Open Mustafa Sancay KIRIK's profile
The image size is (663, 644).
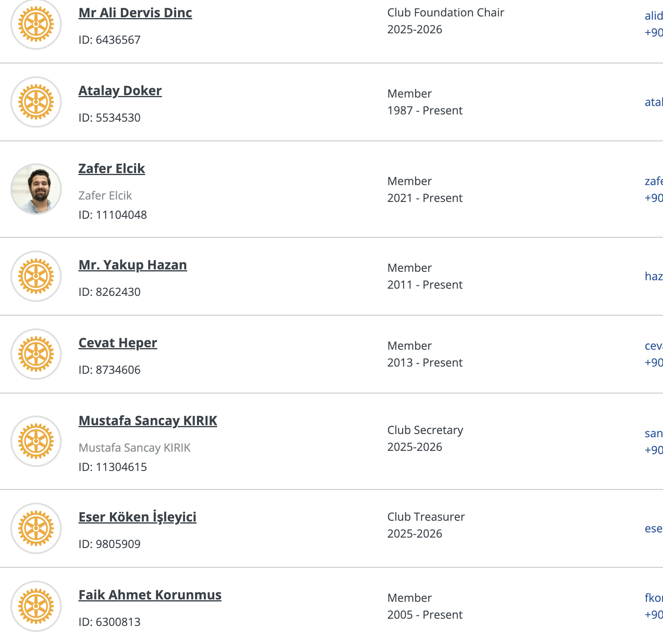[x=148, y=421]
